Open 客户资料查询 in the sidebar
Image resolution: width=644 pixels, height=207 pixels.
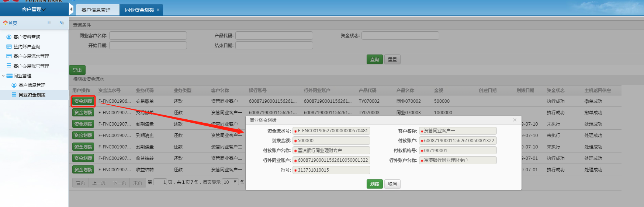[x=27, y=37]
